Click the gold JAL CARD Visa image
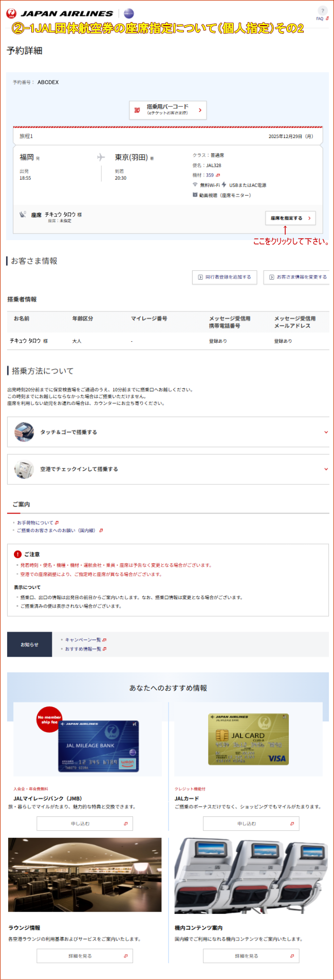Image resolution: width=334 pixels, height=980 pixels. click(x=248, y=739)
